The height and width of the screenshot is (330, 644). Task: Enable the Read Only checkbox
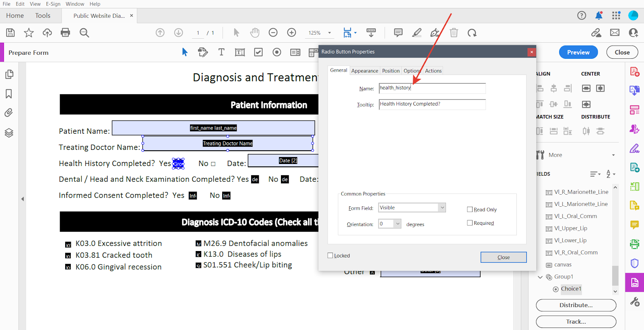click(470, 210)
